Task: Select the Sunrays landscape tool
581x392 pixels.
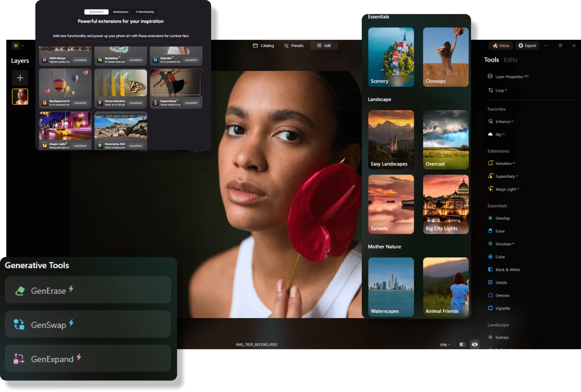Action: pyautogui.click(x=502, y=337)
